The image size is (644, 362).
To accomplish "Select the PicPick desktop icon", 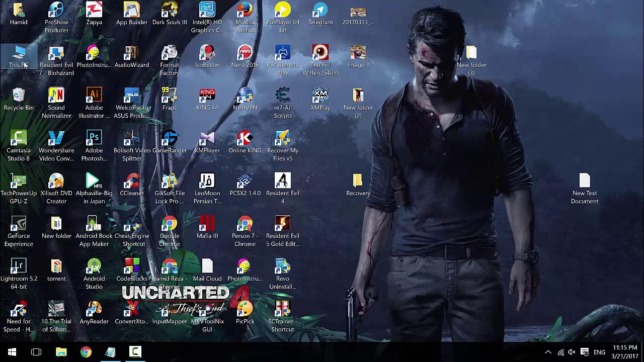I will click(245, 313).
